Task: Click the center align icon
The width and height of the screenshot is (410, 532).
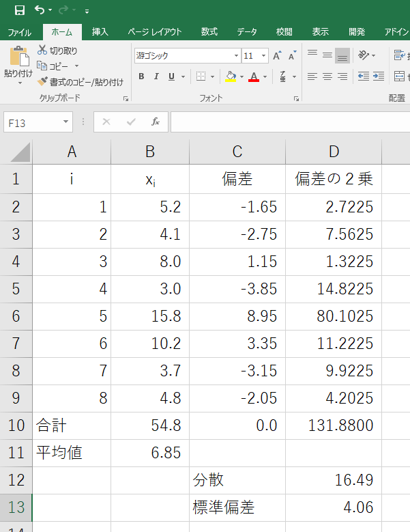Action: point(327,76)
